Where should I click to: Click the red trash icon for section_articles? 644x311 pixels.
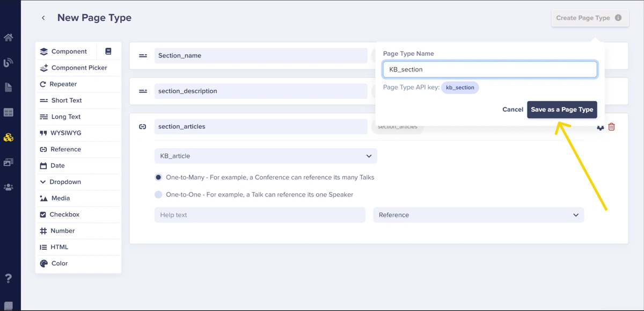click(611, 127)
